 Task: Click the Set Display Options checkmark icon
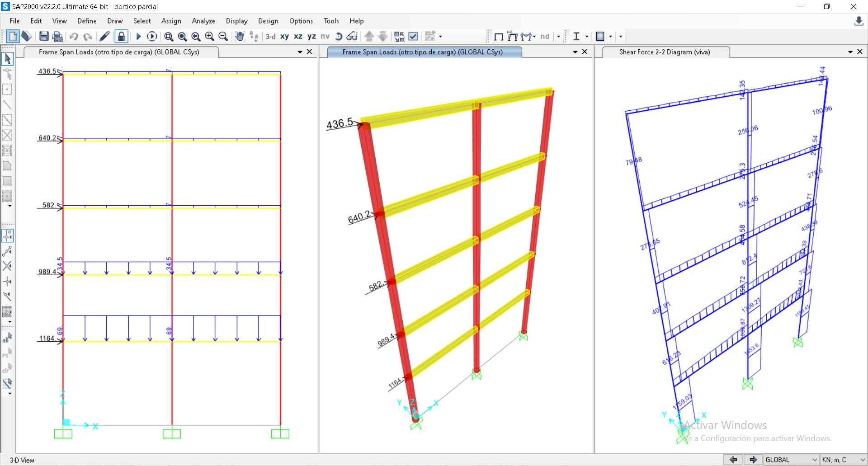click(x=413, y=36)
